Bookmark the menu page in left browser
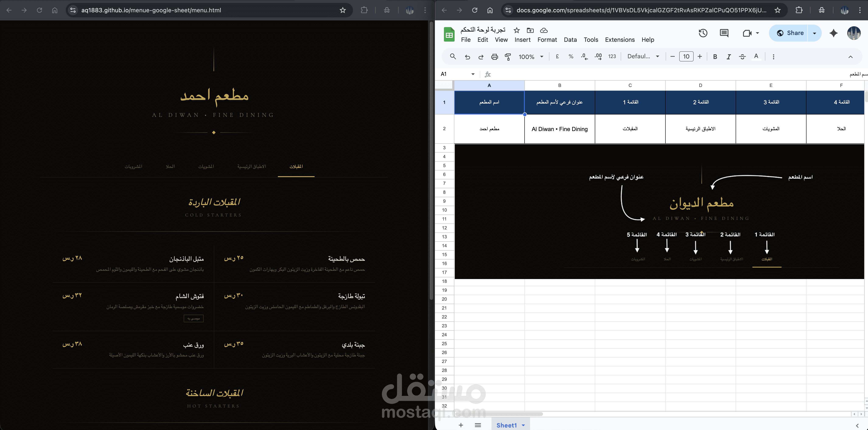Screen dimensions: 868x430 [x=343, y=10]
